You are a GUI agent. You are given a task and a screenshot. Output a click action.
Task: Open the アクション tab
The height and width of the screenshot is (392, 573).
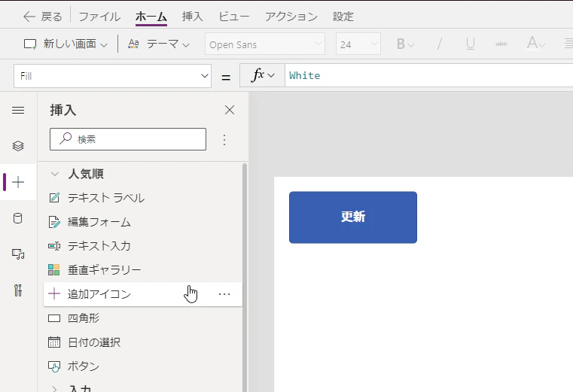click(291, 17)
